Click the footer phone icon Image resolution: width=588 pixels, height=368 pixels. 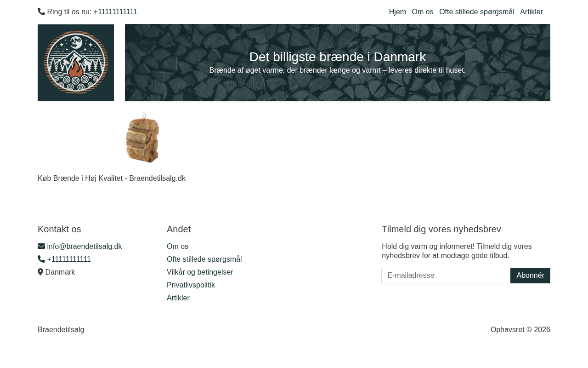(41, 259)
